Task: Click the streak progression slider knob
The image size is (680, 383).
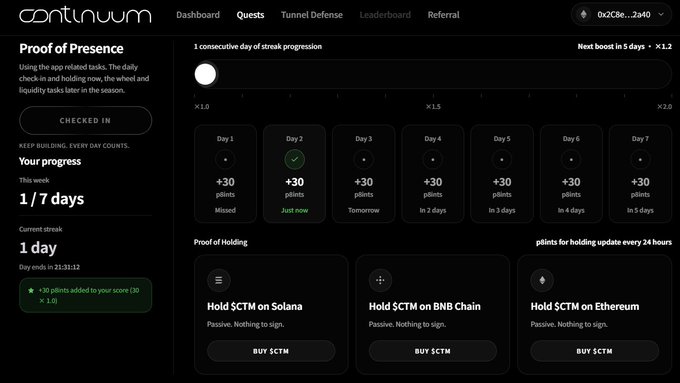Action: point(206,74)
